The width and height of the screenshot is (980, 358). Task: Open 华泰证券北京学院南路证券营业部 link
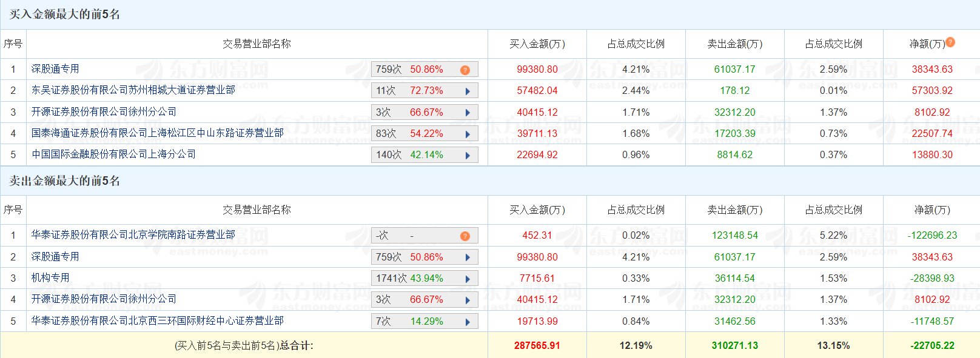[133, 235]
